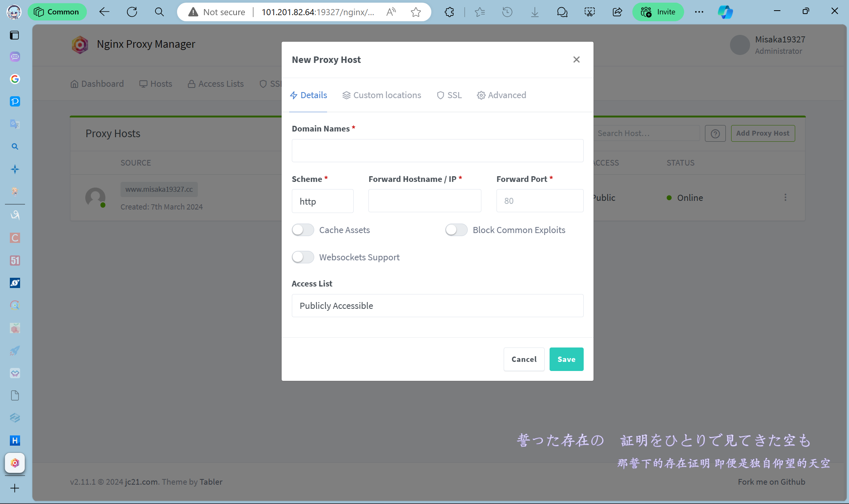
Task: Go to Dashboard in navigation
Action: click(97, 84)
